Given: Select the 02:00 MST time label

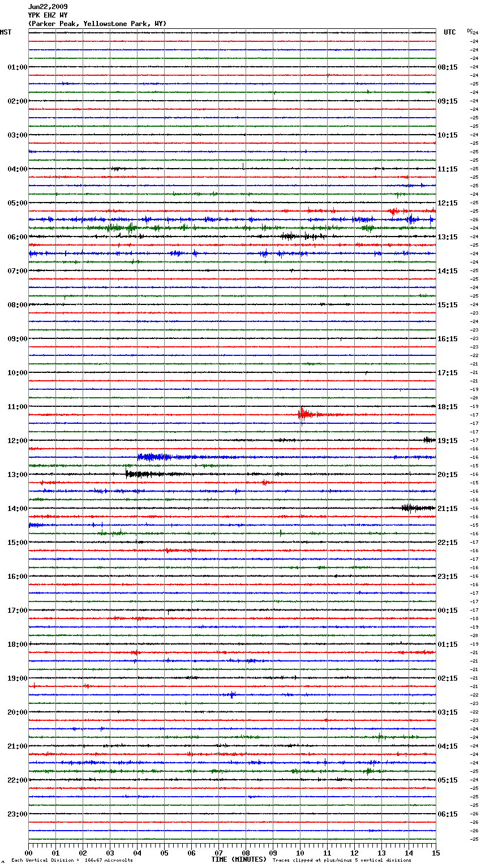Looking at the screenshot, I should (x=18, y=101).
